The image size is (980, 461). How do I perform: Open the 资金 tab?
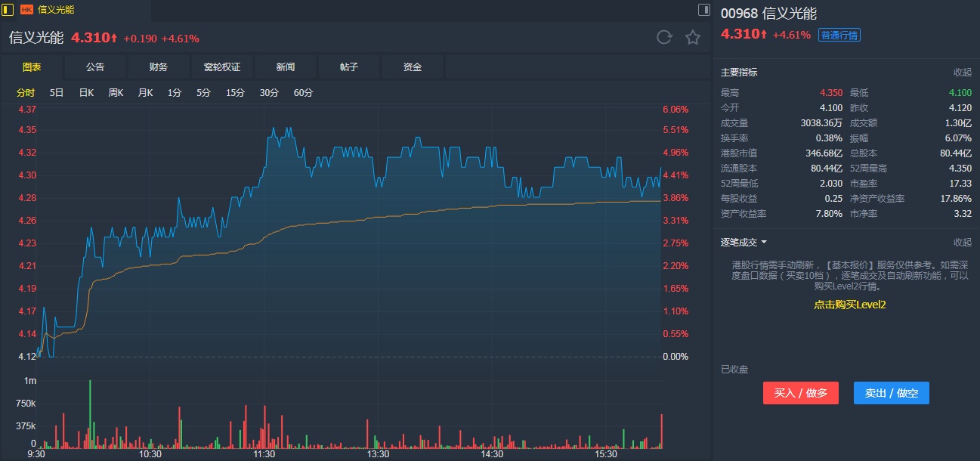pos(413,67)
